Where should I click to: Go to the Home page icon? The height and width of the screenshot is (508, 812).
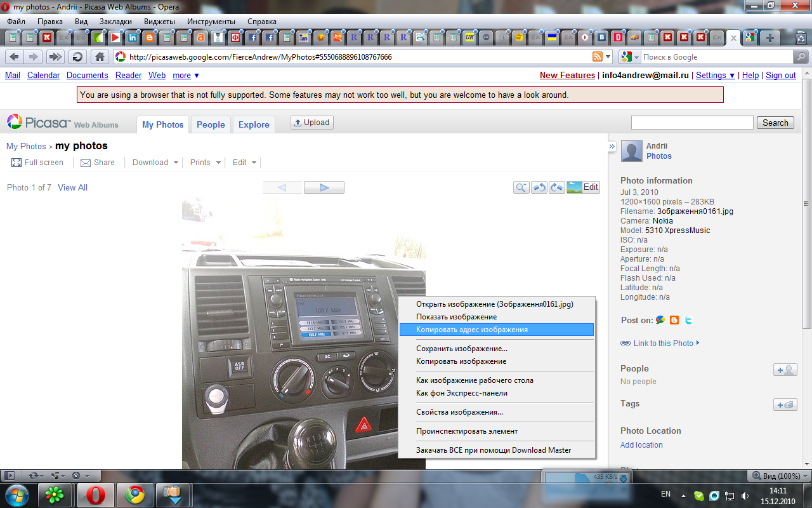99,57
